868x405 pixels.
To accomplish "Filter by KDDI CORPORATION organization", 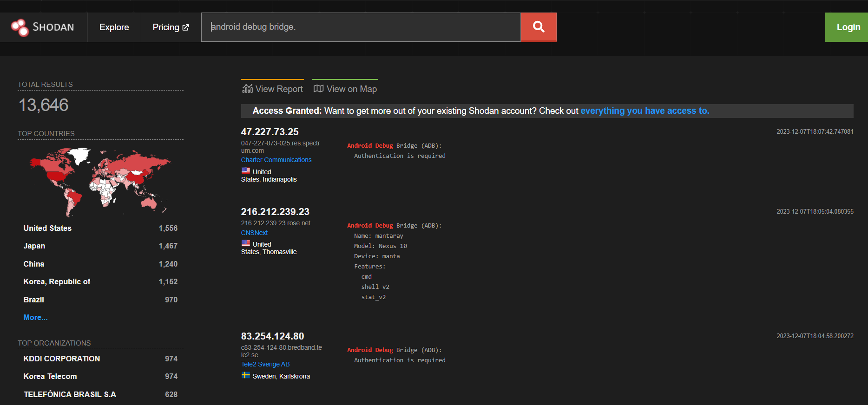I will [62, 359].
